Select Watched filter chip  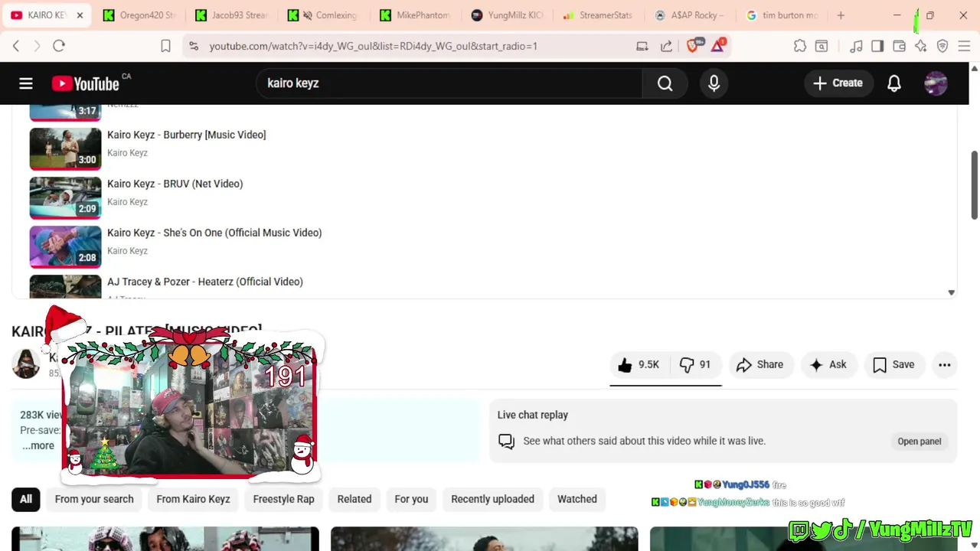577,499
